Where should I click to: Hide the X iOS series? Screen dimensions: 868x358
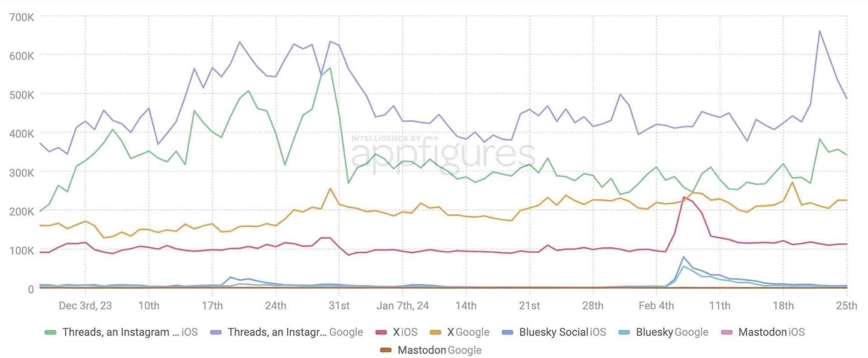pos(396,332)
